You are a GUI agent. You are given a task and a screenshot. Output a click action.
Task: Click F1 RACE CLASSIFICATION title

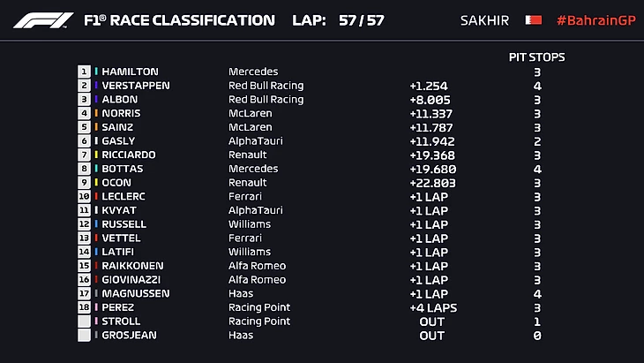(x=178, y=19)
